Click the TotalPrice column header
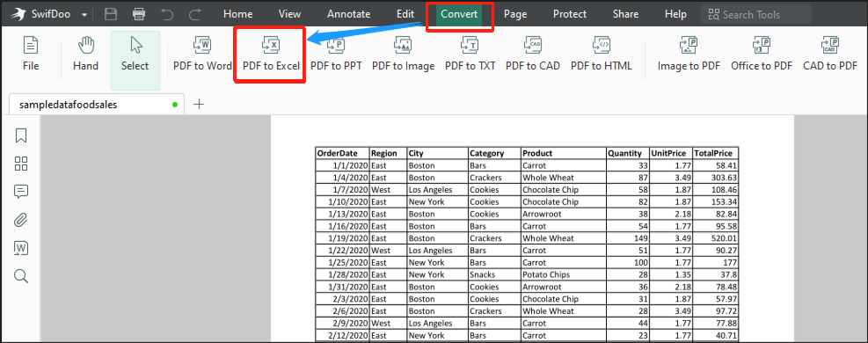868x343 pixels. point(716,153)
